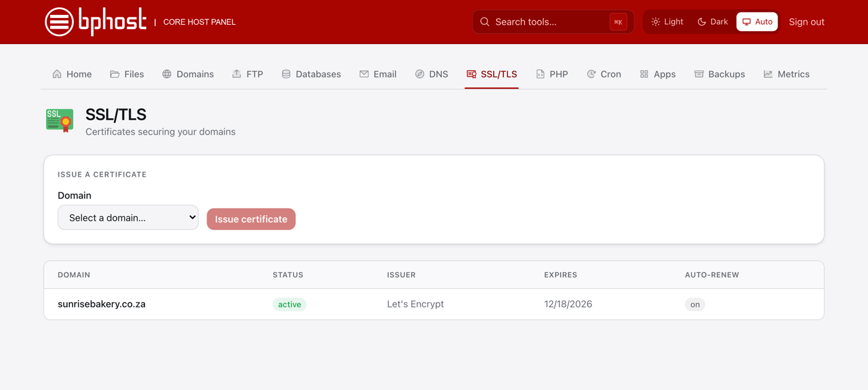Open the DNS tab
Image resolution: width=868 pixels, height=390 pixels.
[432, 74]
